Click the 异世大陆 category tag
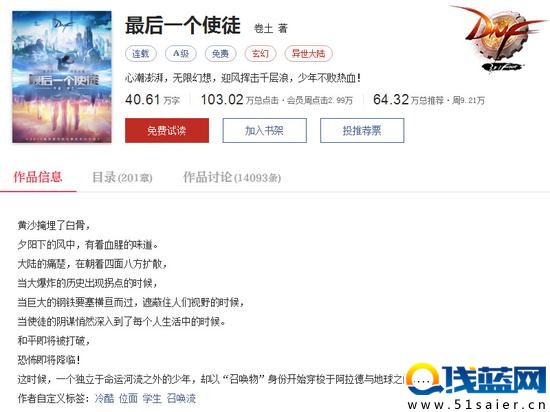Image resolution: width=550 pixels, height=412 pixels. 309,53
